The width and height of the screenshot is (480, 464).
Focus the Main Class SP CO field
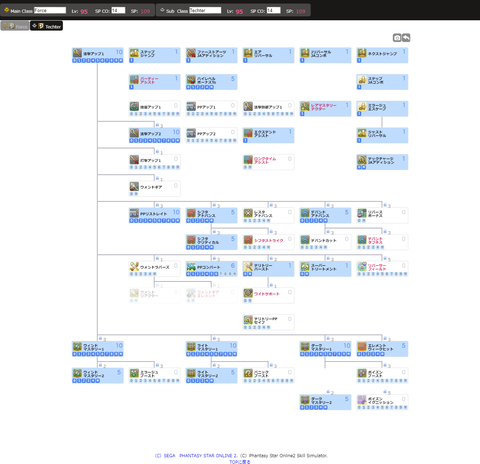tap(118, 10)
